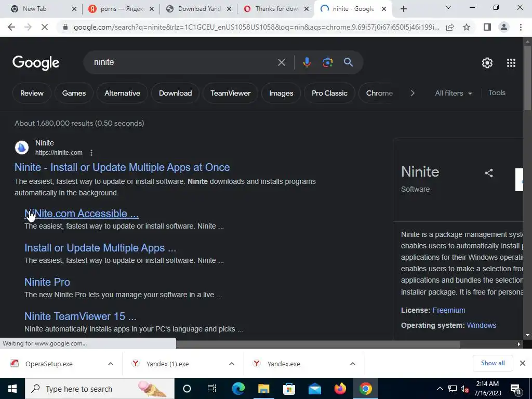Click the Google logo
Image resolution: width=532 pixels, height=399 pixels.
pyautogui.click(x=36, y=63)
